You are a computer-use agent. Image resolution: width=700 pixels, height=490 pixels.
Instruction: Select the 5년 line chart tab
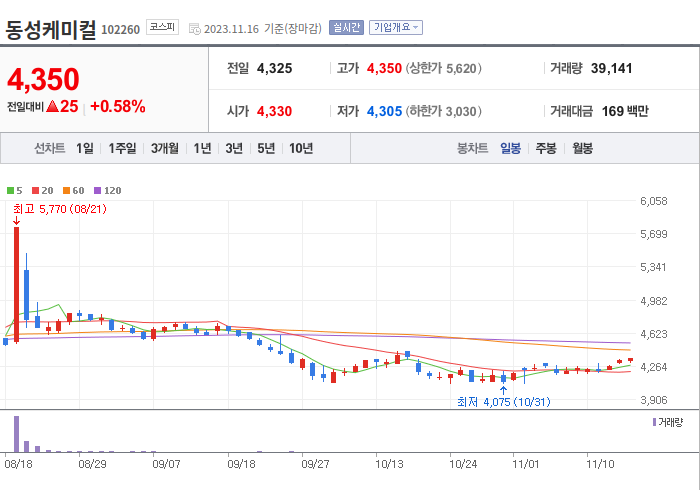pyautogui.click(x=266, y=148)
